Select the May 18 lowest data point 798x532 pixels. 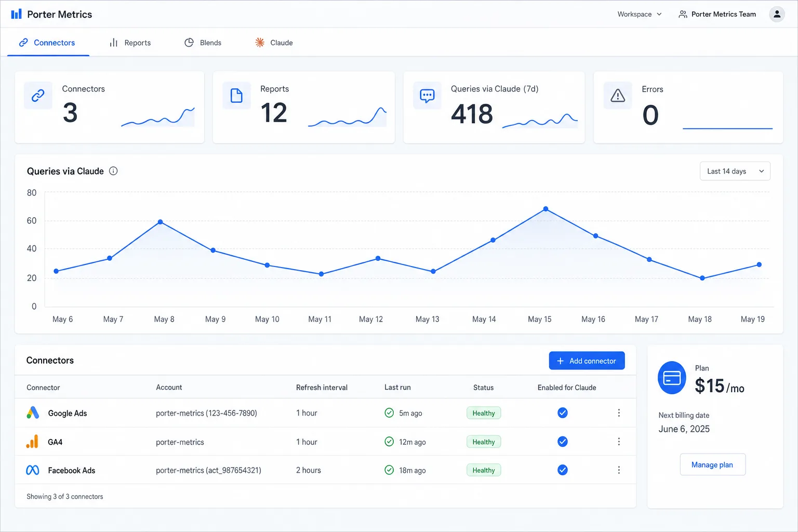pos(702,278)
